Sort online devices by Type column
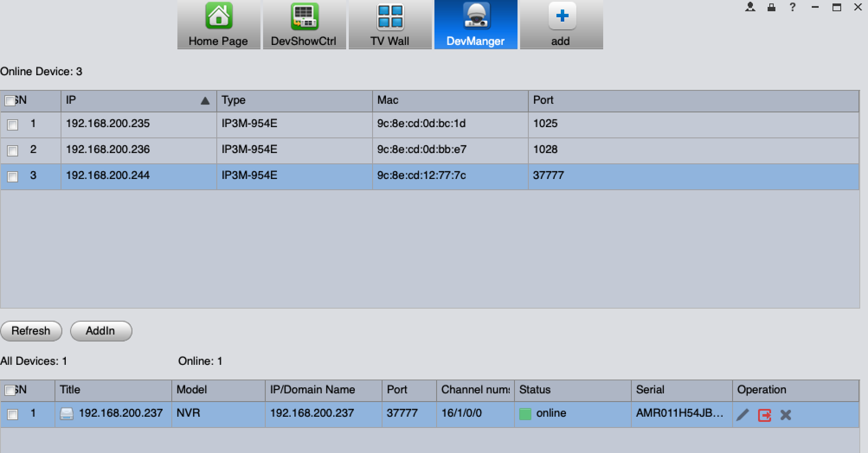The width and height of the screenshot is (868, 453). click(x=295, y=101)
